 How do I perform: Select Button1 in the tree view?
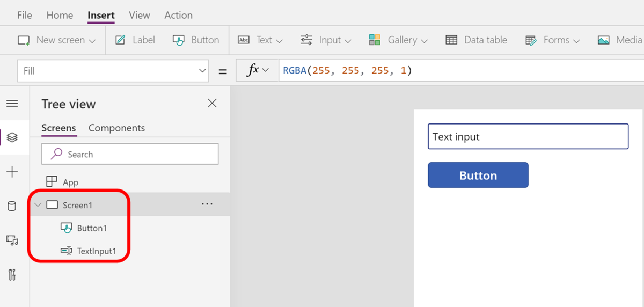pyautogui.click(x=92, y=228)
